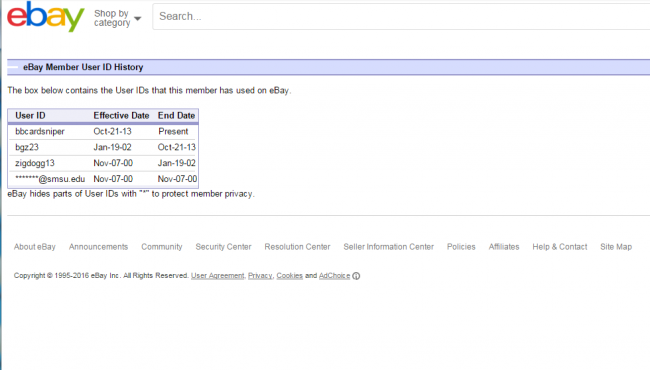Open the Affiliates footer link
The image size is (650, 370).
coord(504,247)
